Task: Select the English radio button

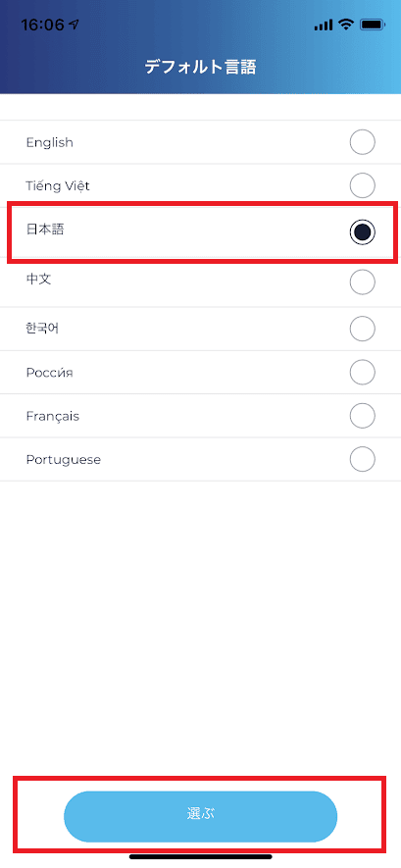Action: pos(363,142)
